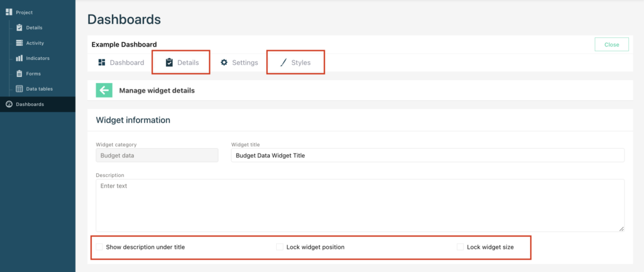This screenshot has height=272, width=644.
Task: Enable Show description under title checkbox
Action: [99, 247]
